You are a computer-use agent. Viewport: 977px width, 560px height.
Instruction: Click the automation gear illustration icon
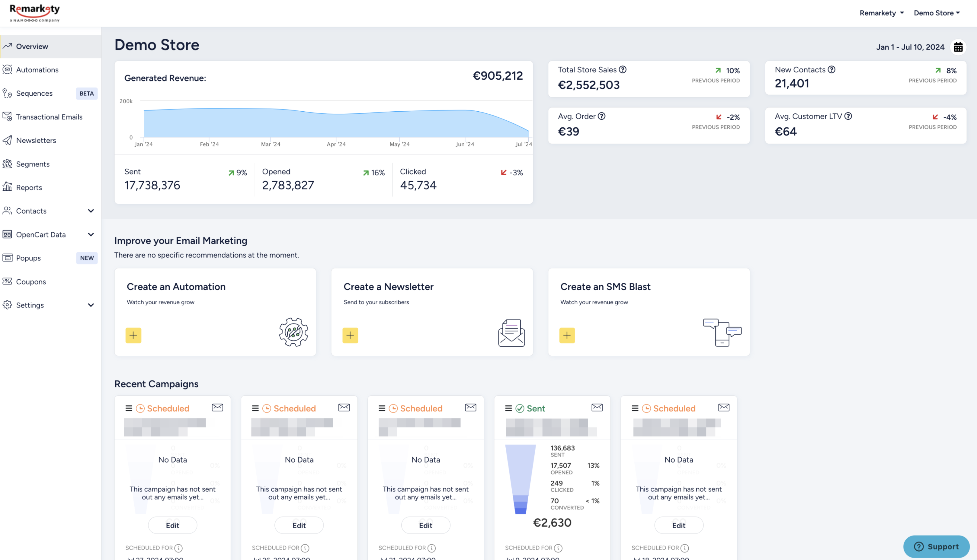pos(293,332)
